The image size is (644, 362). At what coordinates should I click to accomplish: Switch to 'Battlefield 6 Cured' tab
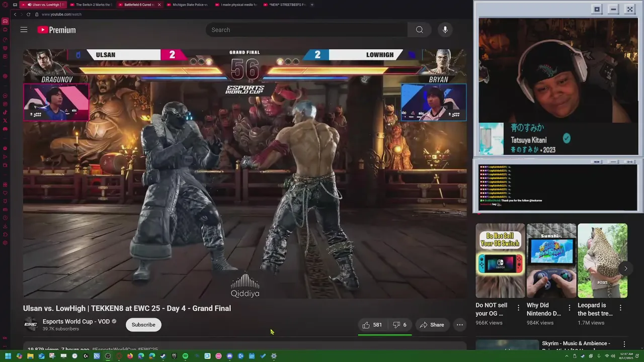click(x=139, y=5)
